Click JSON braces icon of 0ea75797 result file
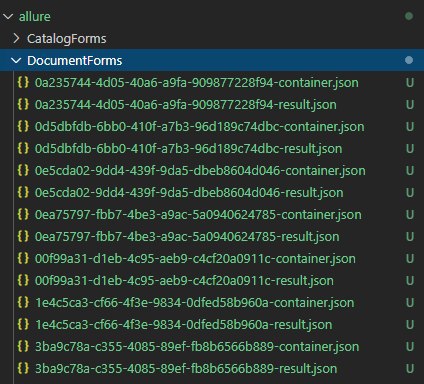 pos(23,236)
